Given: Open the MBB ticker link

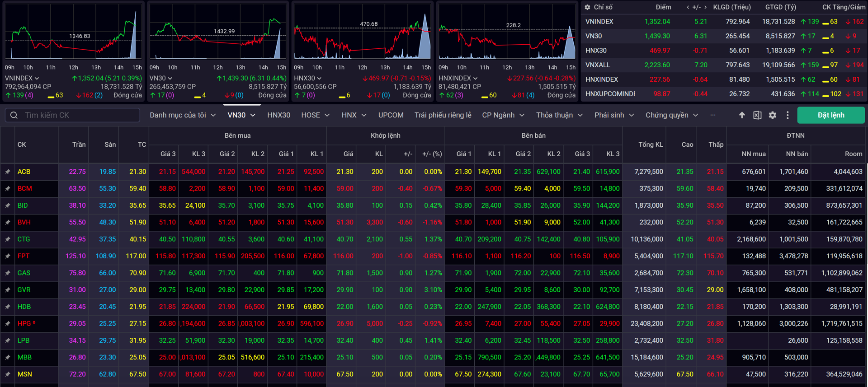Looking at the screenshot, I should point(24,357).
